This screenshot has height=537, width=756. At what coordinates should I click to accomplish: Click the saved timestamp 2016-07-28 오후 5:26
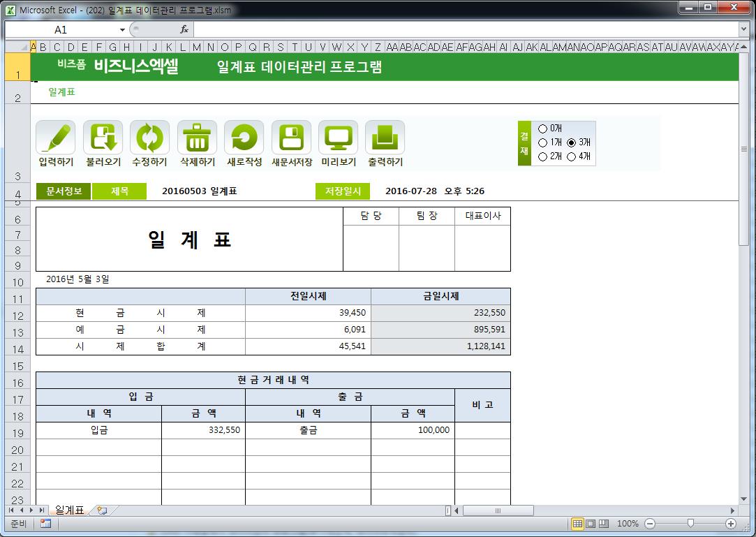coord(435,191)
